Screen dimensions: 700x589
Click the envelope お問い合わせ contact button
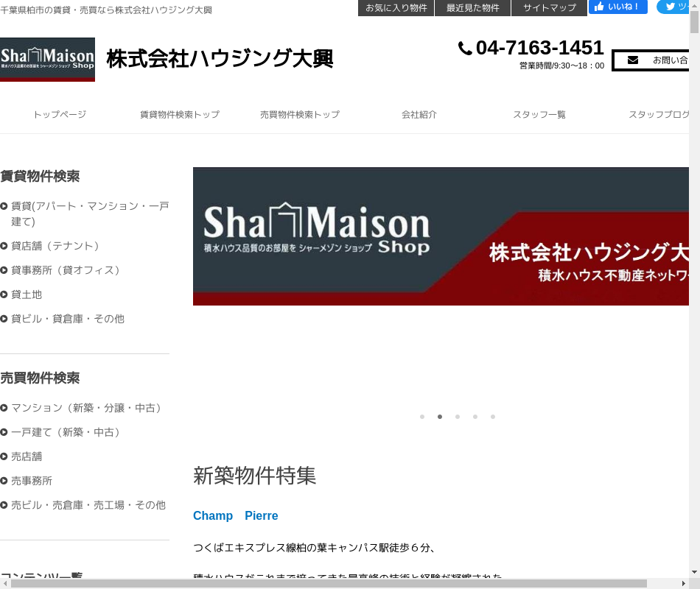pos(651,60)
